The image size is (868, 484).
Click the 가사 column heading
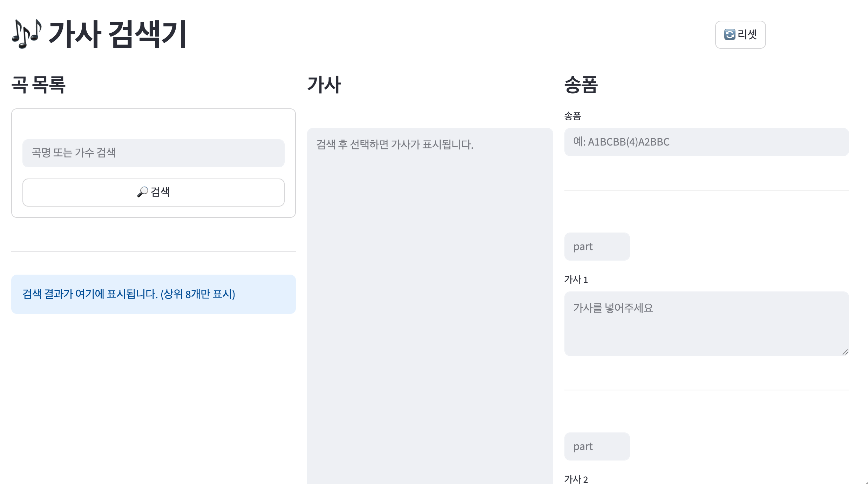pyautogui.click(x=324, y=85)
